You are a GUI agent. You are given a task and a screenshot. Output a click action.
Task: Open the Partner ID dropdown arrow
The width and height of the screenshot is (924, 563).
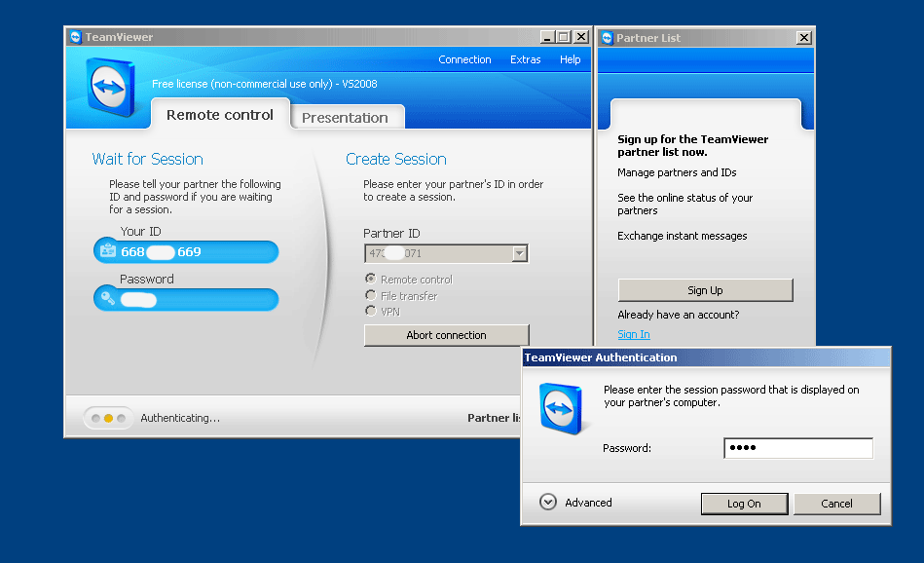(x=519, y=253)
